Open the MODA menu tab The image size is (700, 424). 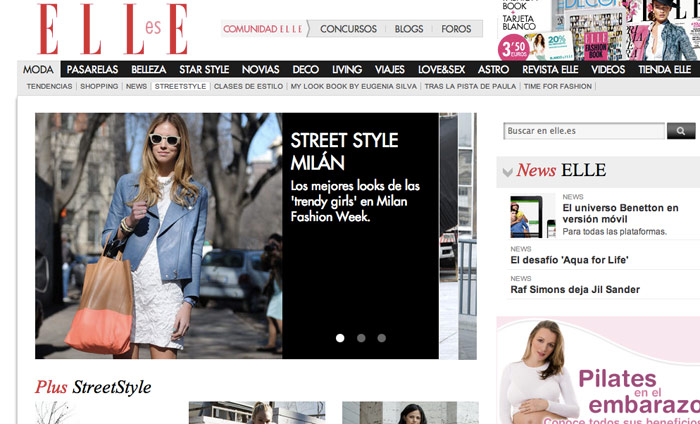point(38,69)
